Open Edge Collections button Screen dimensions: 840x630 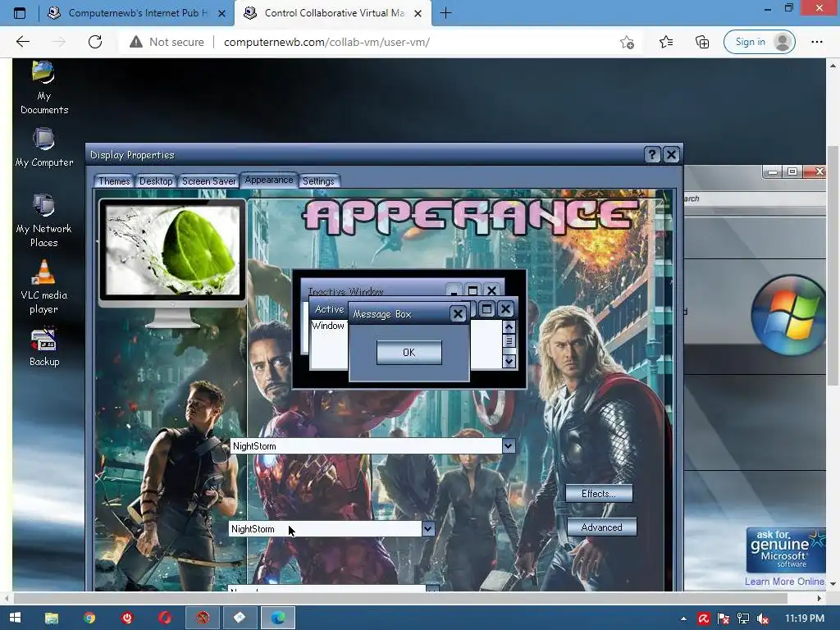click(x=702, y=42)
